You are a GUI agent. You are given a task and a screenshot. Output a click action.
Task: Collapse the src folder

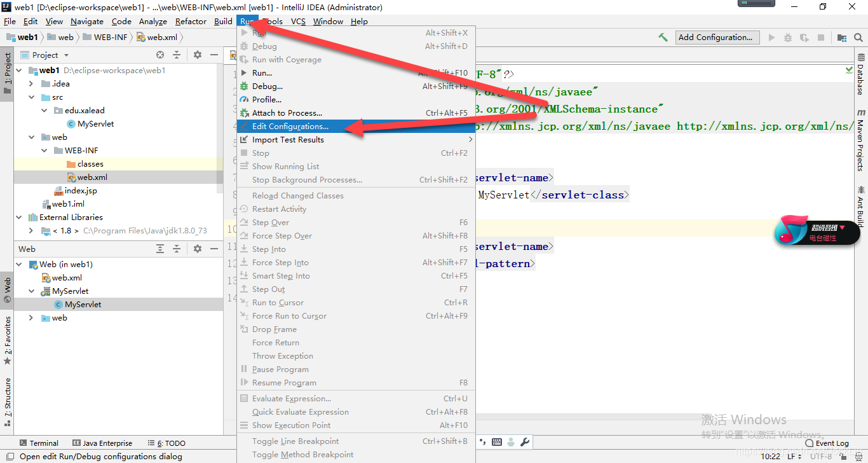click(x=31, y=97)
